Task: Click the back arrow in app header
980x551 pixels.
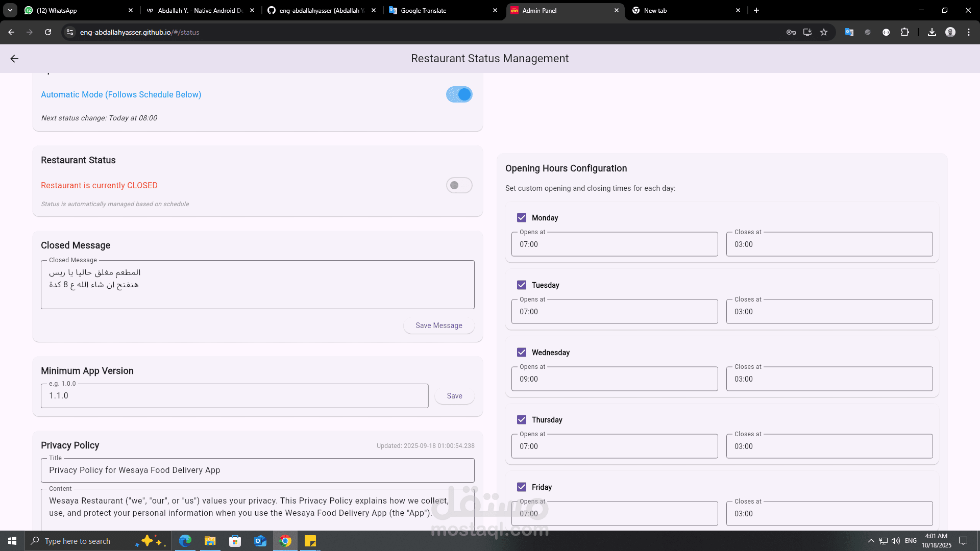Action: pyautogui.click(x=14, y=59)
